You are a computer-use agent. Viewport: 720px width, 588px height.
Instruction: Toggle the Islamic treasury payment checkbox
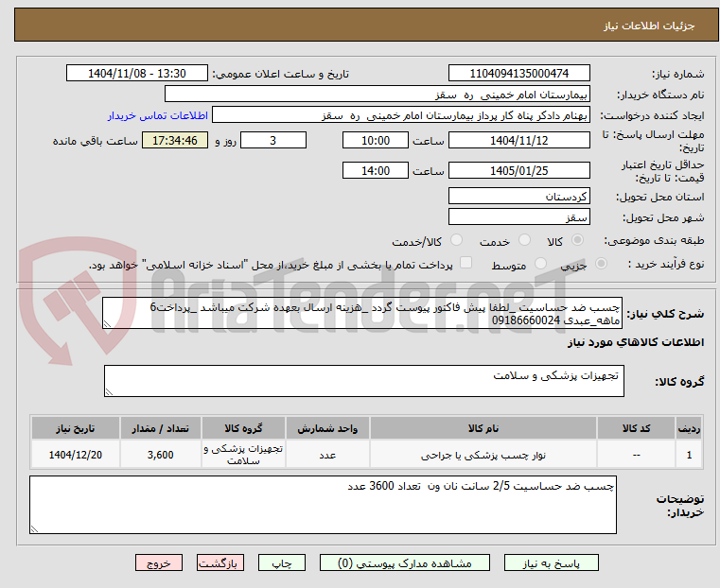466,263
